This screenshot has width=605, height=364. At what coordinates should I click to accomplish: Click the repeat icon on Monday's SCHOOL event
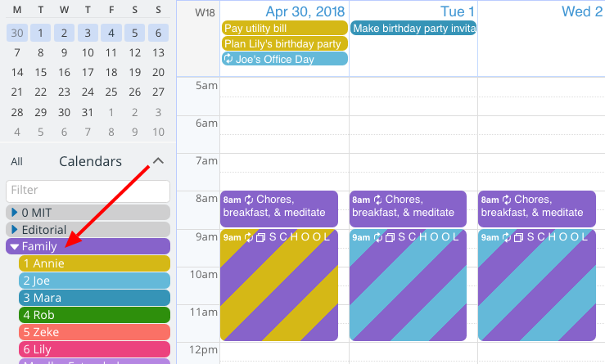(249, 237)
